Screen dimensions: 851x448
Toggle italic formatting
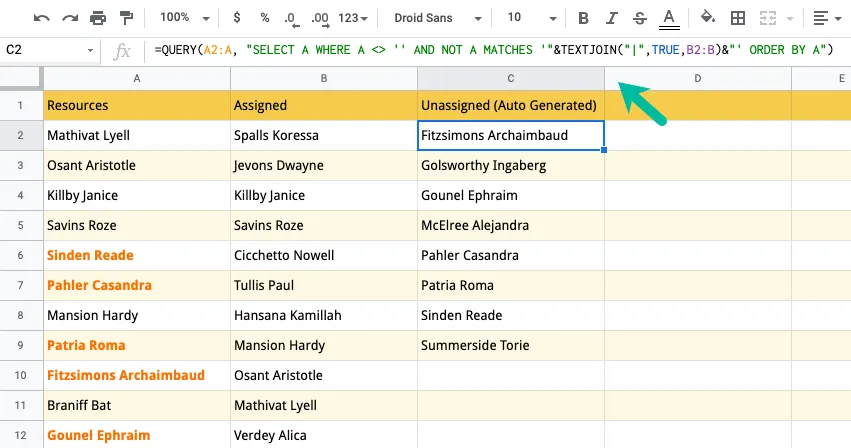[612, 18]
